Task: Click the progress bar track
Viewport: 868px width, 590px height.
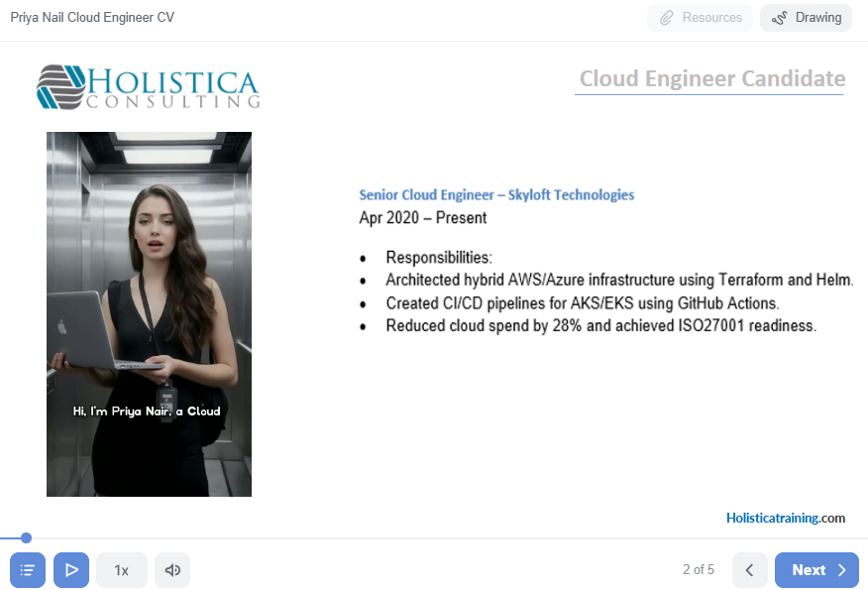Action: pyautogui.click(x=434, y=537)
